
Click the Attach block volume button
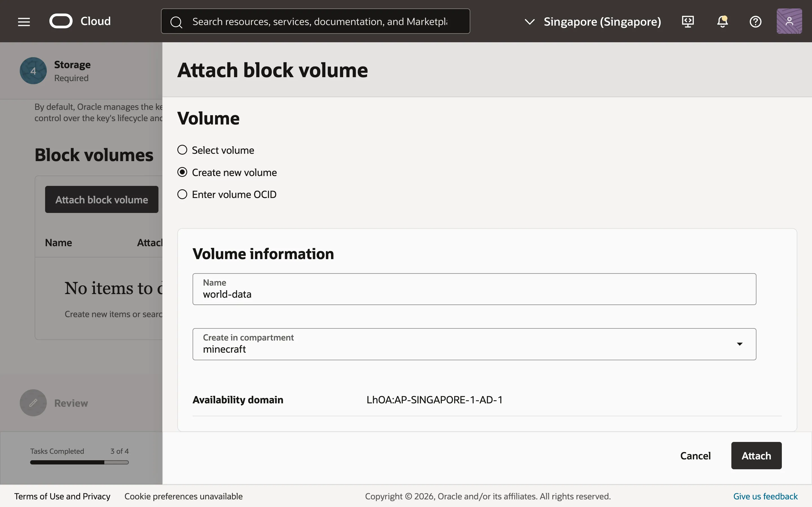pyautogui.click(x=101, y=199)
